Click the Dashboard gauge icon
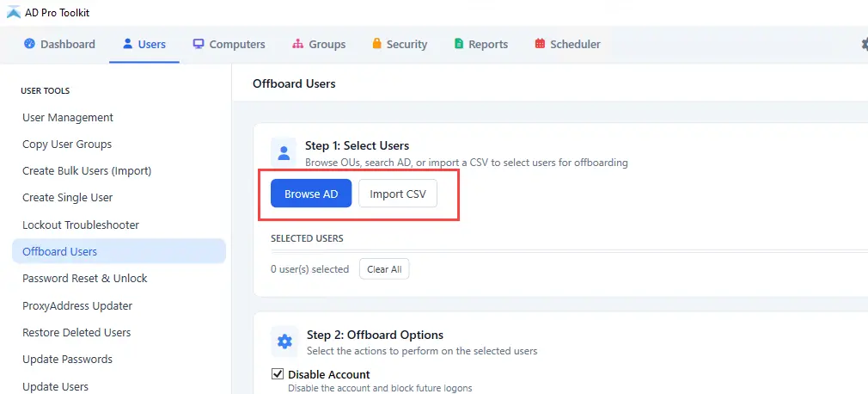 (29, 44)
